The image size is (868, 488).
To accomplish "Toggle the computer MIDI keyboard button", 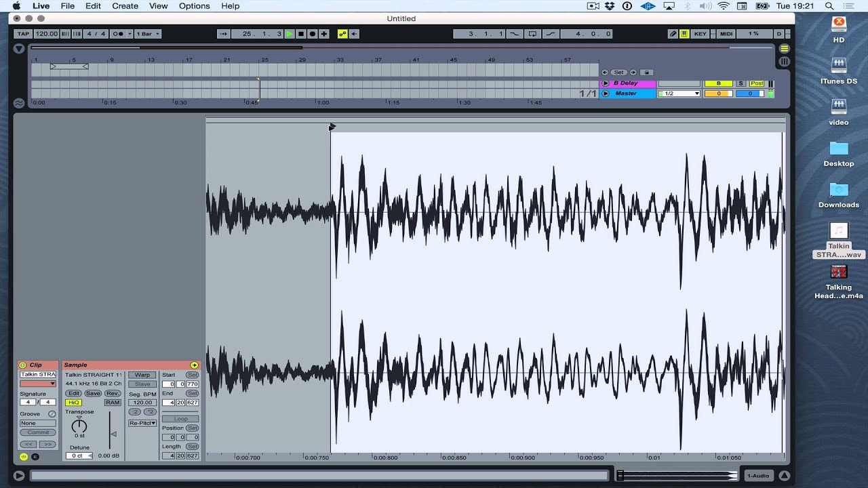I will pos(684,34).
